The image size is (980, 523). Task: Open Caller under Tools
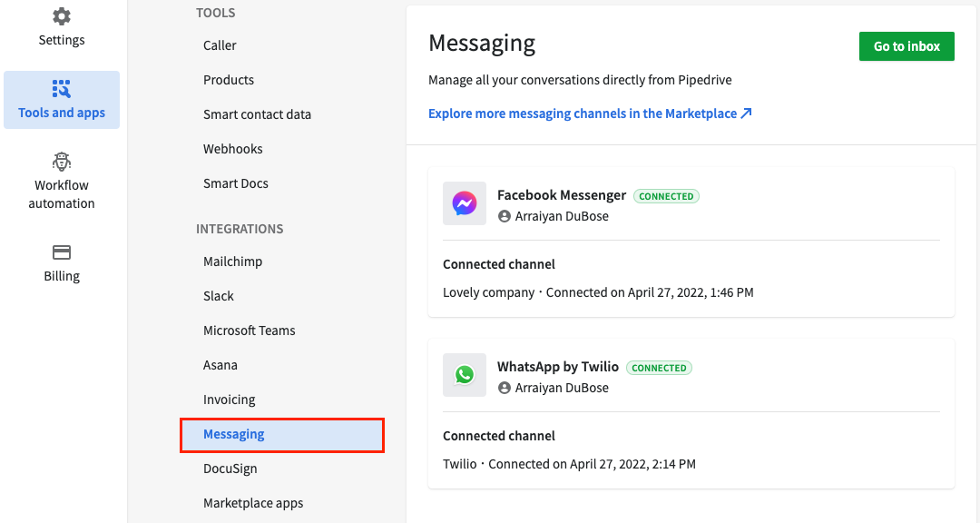[x=218, y=44]
